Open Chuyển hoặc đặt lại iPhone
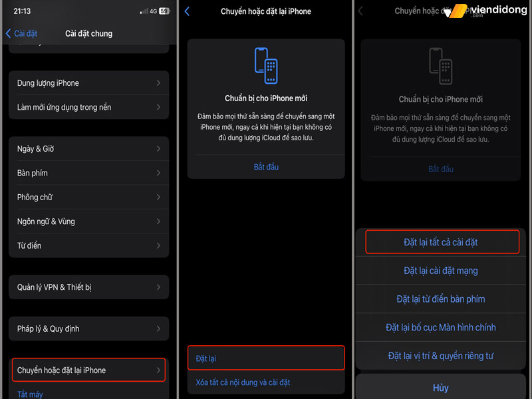The width and height of the screenshot is (532, 399). (x=88, y=370)
